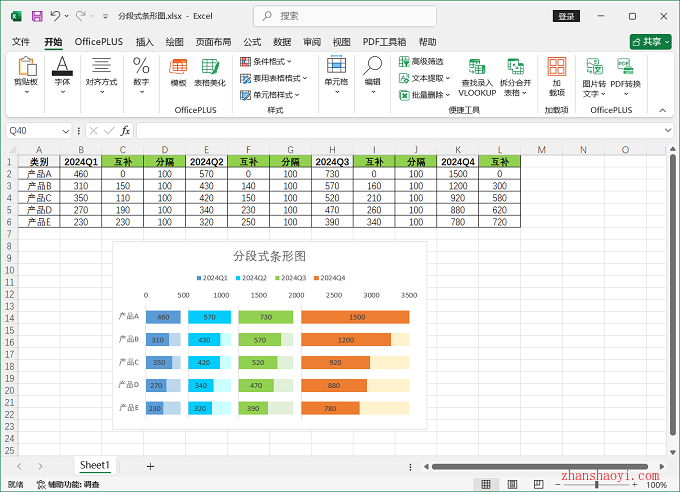Click the Save icon in title bar
This screenshot has width=680, height=492.
pos(37,16)
